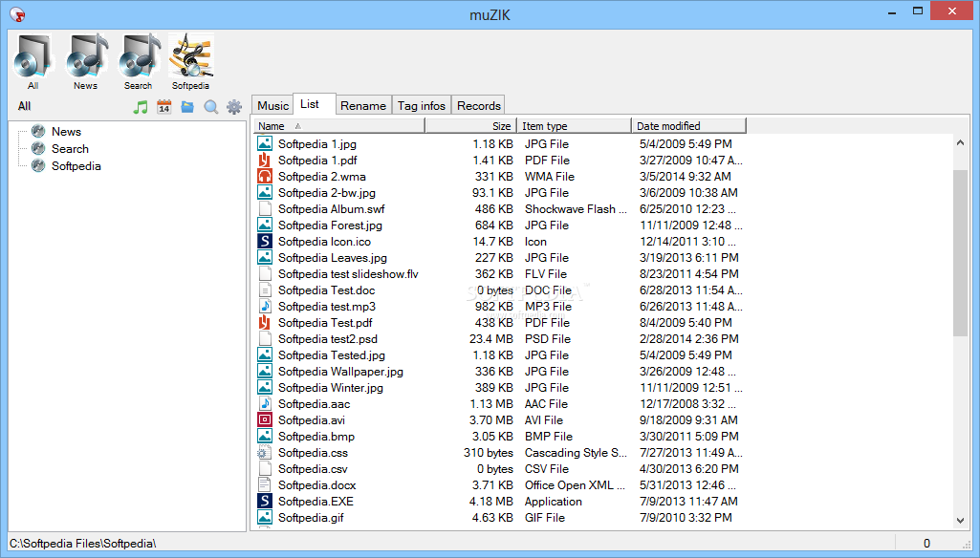Open the Softpedia library icon
The height and width of the screenshot is (558, 980).
(x=190, y=62)
